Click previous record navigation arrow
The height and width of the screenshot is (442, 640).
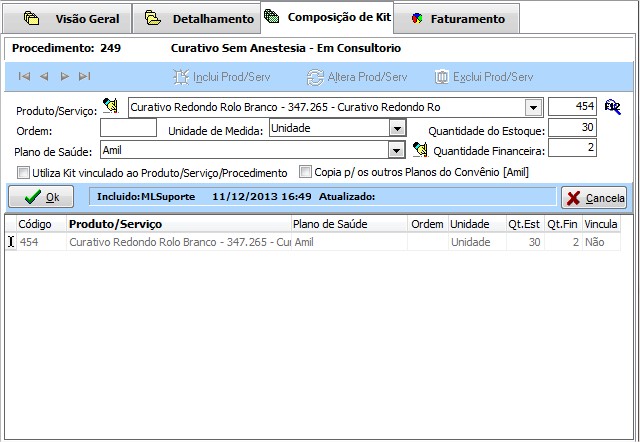coord(44,76)
